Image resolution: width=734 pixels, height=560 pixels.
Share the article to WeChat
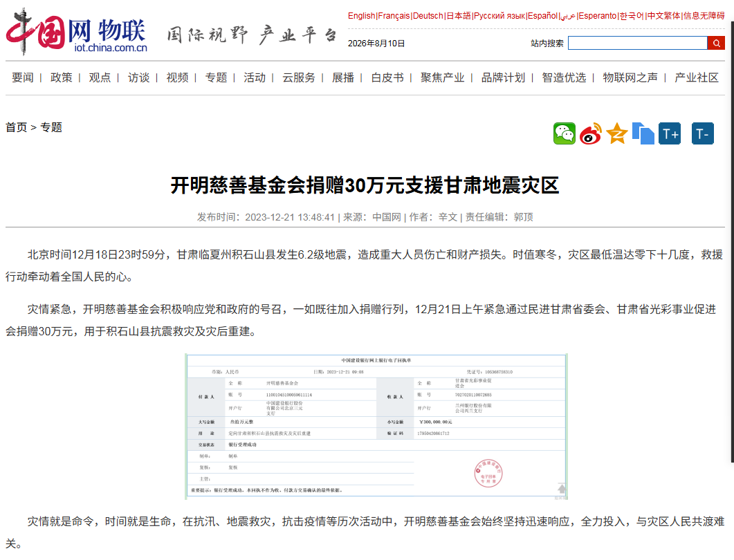point(564,134)
